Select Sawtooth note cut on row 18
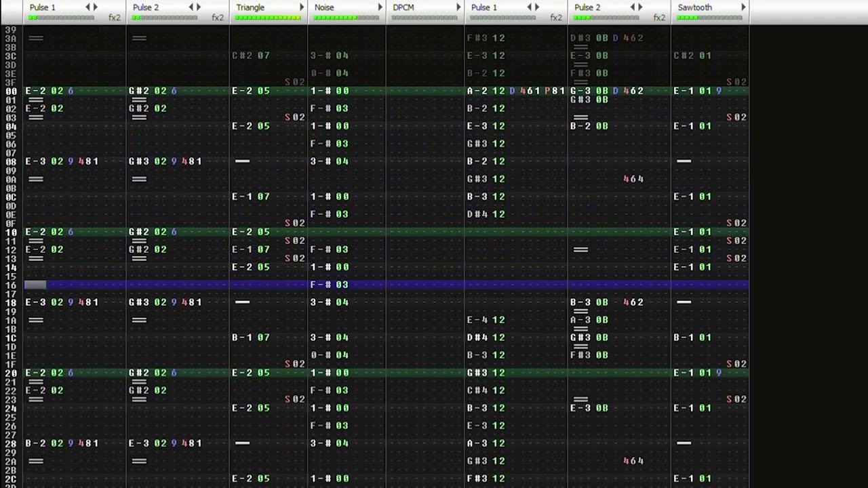 click(684, 302)
